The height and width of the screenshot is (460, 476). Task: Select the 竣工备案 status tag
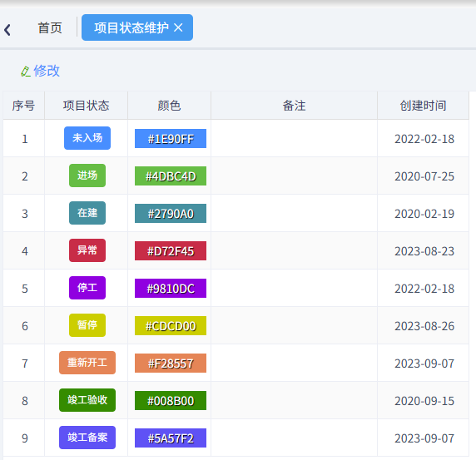click(x=87, y=438)
